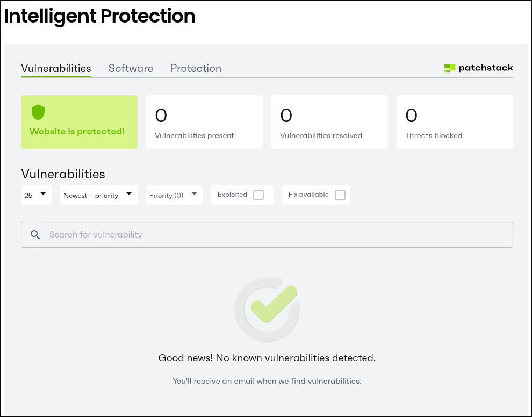Click the Vulnerabilities resolved card

(x=329, y=122)
